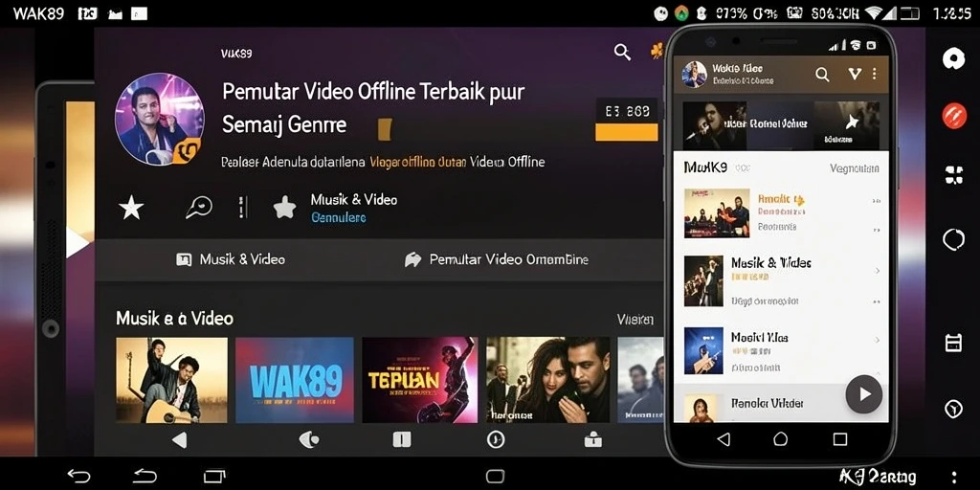Click the magnifier icon beside the star
The height and width of the screenshot is (490, 980).
coord(199,207)
